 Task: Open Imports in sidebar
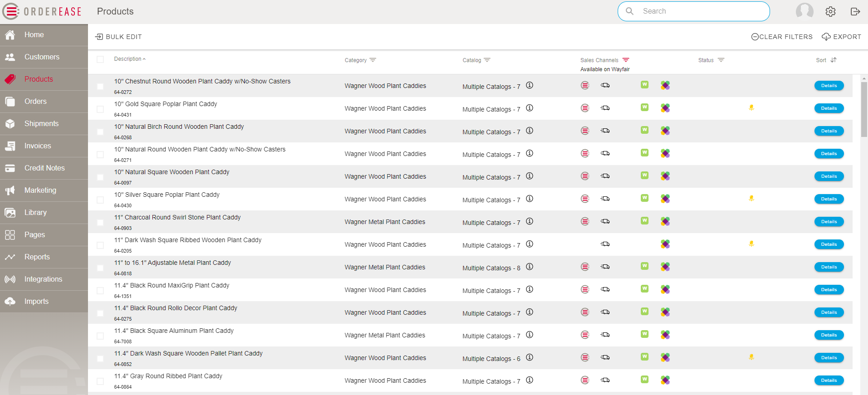pos(44,302)
